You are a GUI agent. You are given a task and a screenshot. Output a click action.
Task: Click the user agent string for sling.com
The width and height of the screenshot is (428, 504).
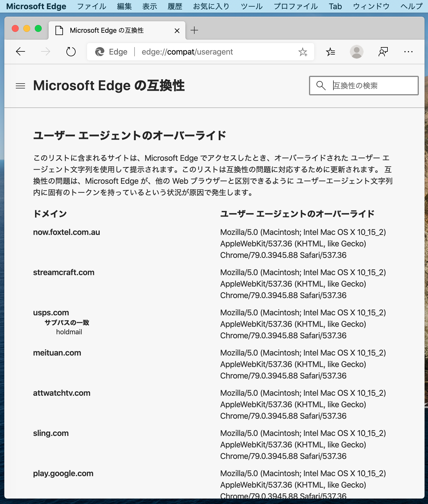coord(303,445)
